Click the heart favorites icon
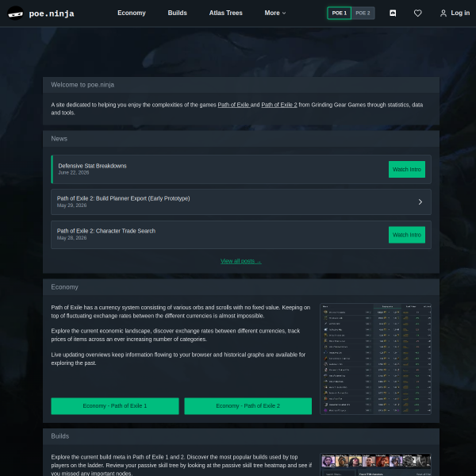This screenshot has height=476, width=476. (418, 13)
